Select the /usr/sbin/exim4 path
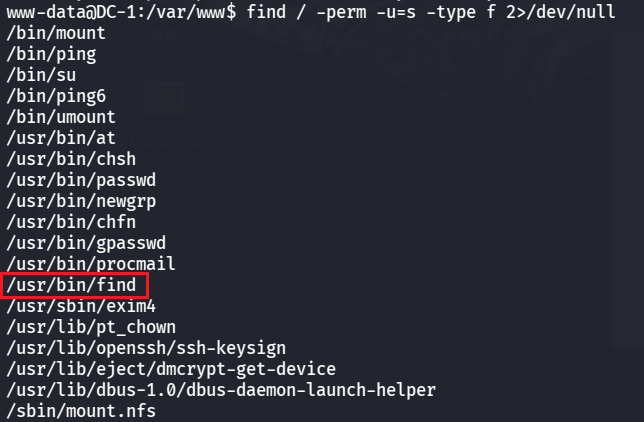Screen dimensions: 644x422 tap(81, 306)
